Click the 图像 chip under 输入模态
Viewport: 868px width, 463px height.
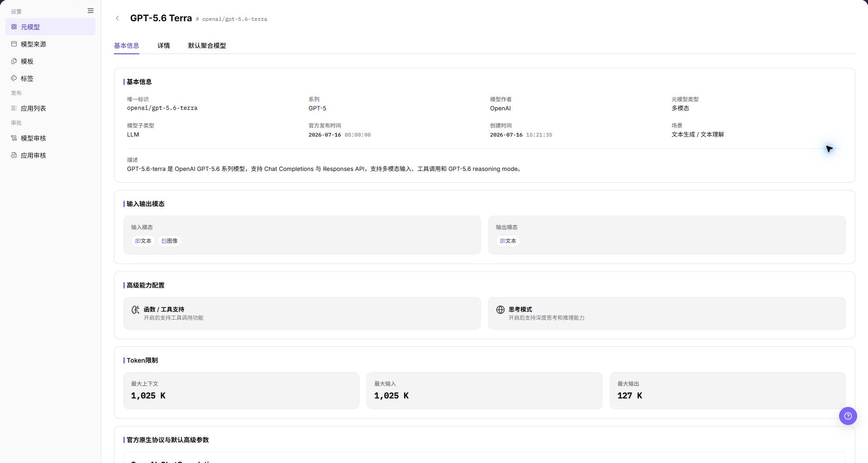[x=170, y=241]
